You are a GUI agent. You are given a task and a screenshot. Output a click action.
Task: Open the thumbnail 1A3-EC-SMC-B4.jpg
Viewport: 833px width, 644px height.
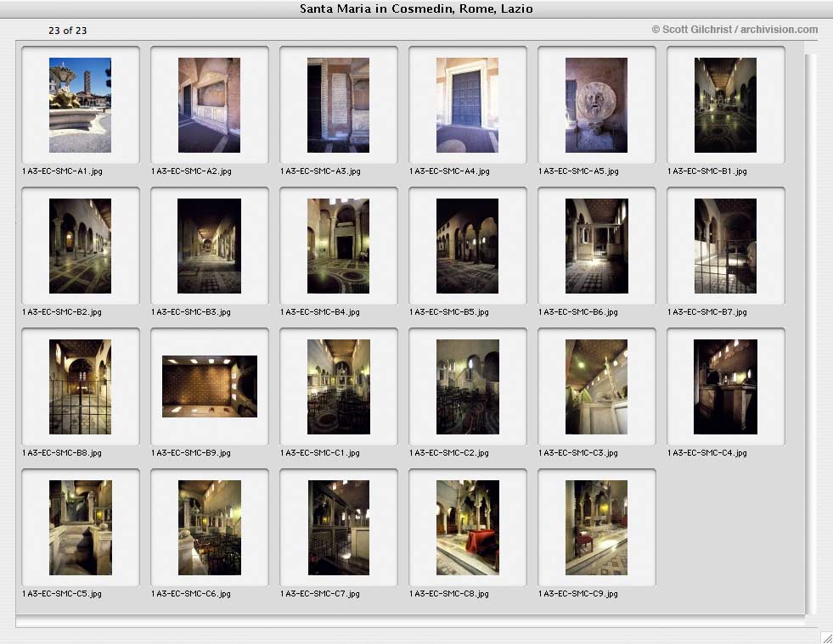pyautogui.click(x=339, y=246)
